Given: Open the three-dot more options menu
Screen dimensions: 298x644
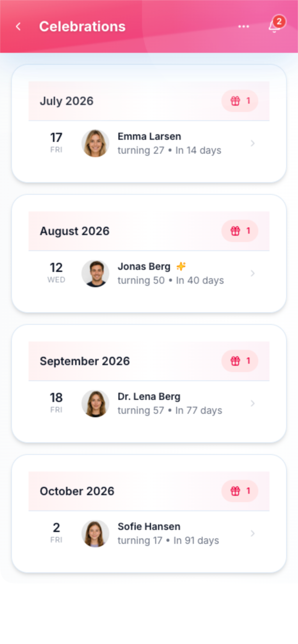Looking at the screenshot, I should [x=243, y=26].
